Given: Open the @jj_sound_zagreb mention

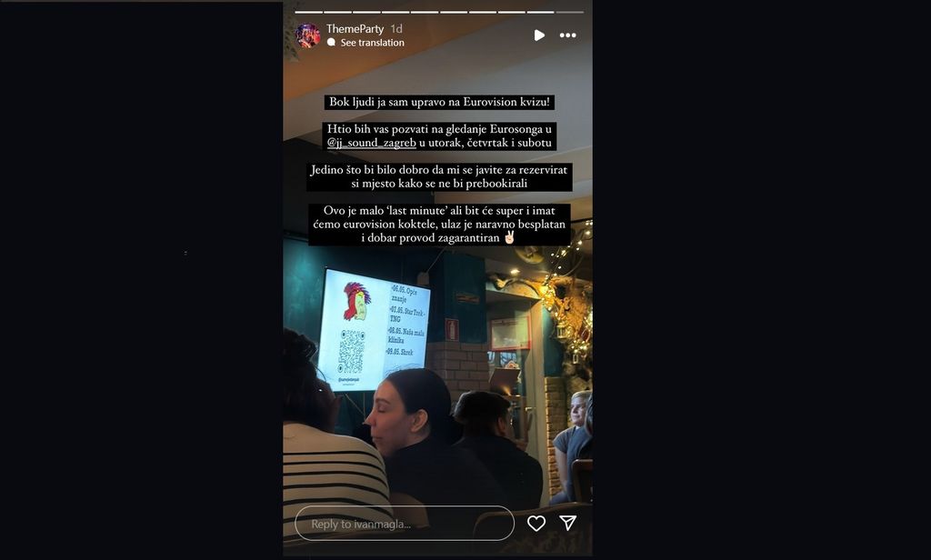Looking at the screenshot, I should click(372, 143).
